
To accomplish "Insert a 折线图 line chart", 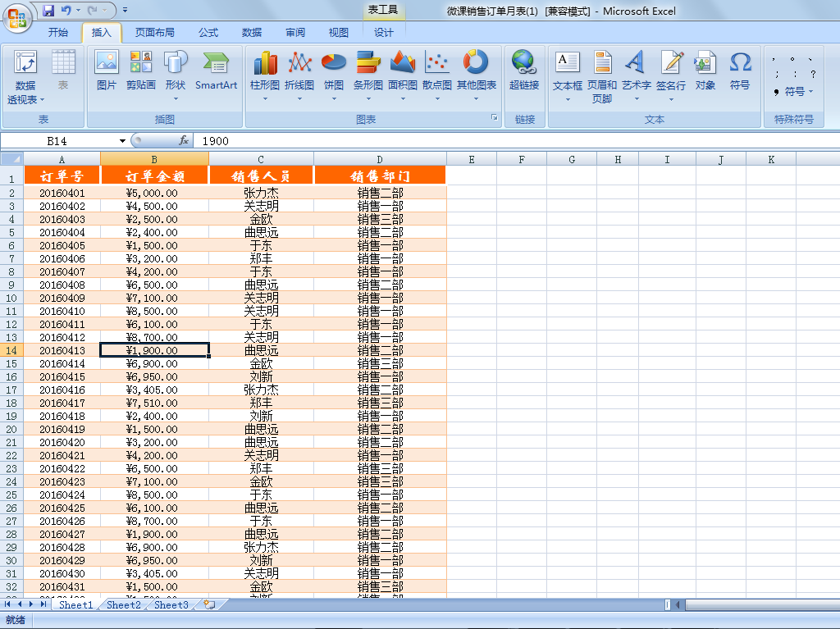I will pos(299,75).
